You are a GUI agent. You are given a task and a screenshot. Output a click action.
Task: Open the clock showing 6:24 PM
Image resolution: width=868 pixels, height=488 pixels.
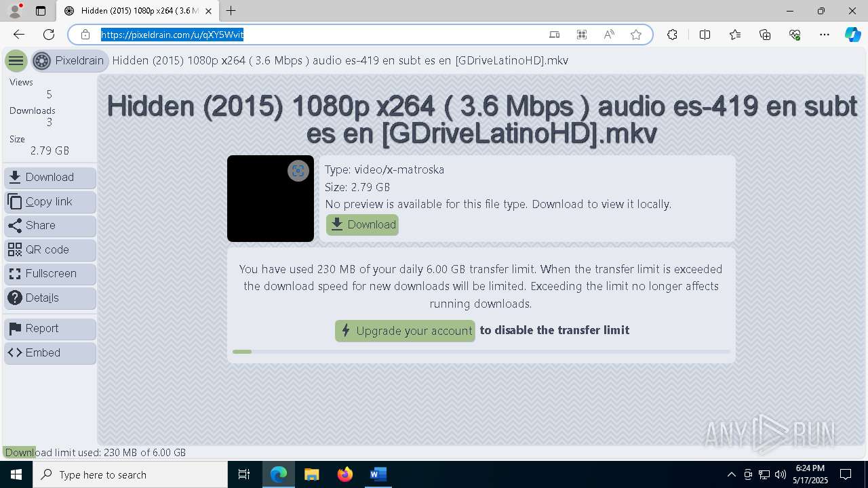810,474
